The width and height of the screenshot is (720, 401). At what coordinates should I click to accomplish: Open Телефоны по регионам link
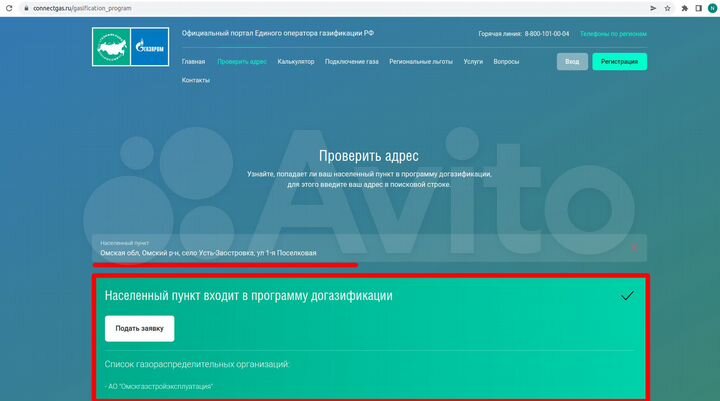click(613, 34)
